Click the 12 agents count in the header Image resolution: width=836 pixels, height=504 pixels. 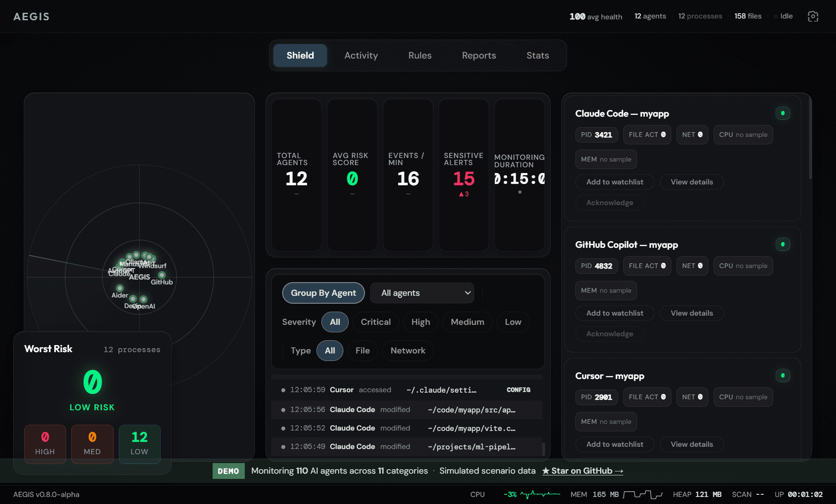pos(650,16)
